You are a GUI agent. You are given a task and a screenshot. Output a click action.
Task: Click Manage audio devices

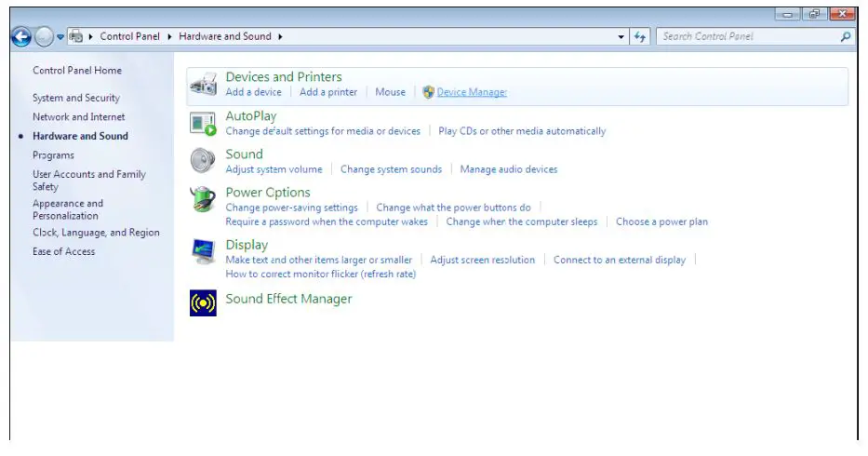pos(509,169)
